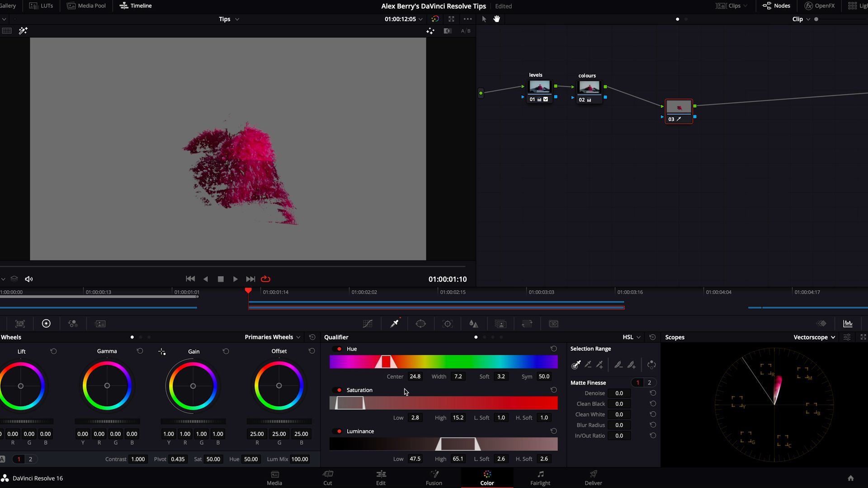
Task: Open the Media Pool panel
Action: click(86, 6)
